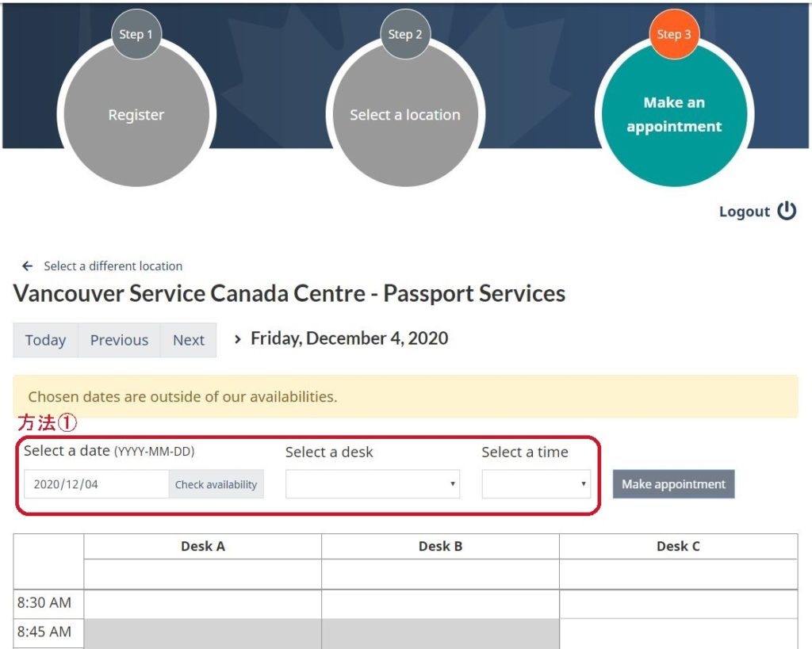Viewport: 812px width, 649px height.
Task: Click the Step 1 badge
Action: pos(136,34)
